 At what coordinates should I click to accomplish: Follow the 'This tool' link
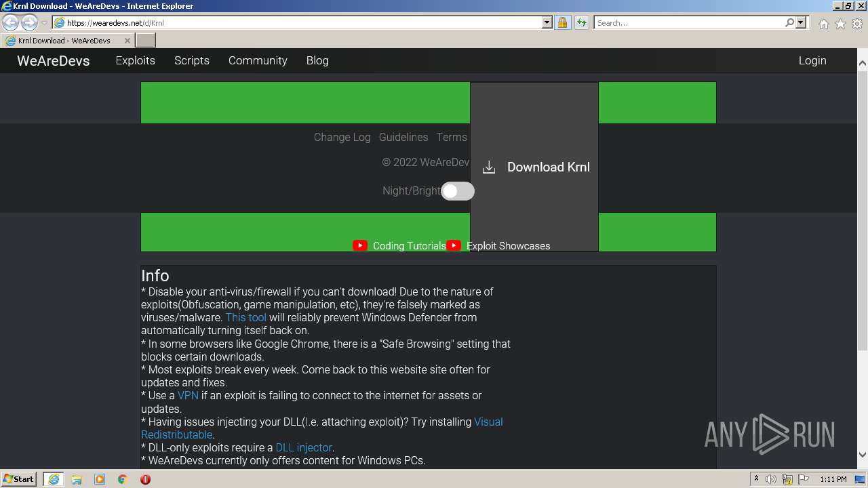[246, 317]
